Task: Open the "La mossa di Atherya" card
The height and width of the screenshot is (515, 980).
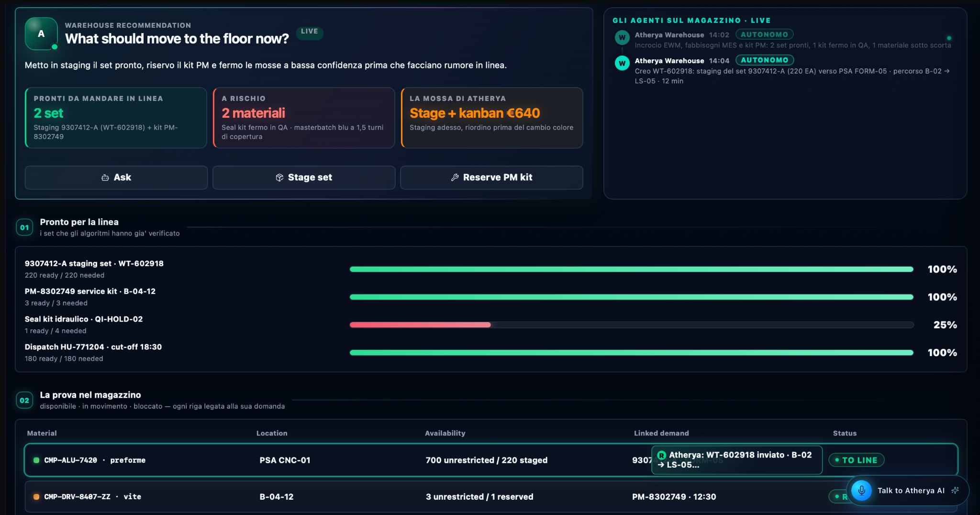Action: (492, 118)
